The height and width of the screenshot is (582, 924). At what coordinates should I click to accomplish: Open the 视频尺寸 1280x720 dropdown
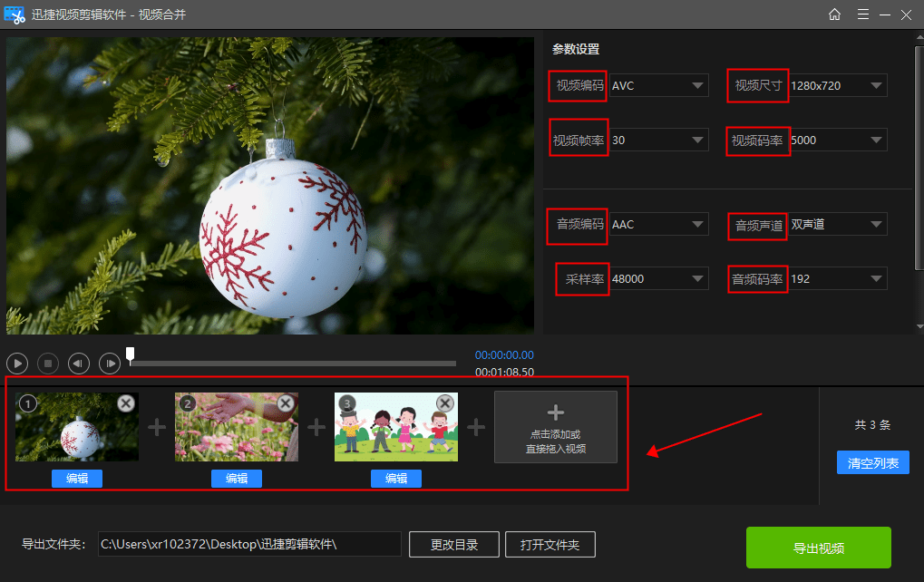point(838,85)
